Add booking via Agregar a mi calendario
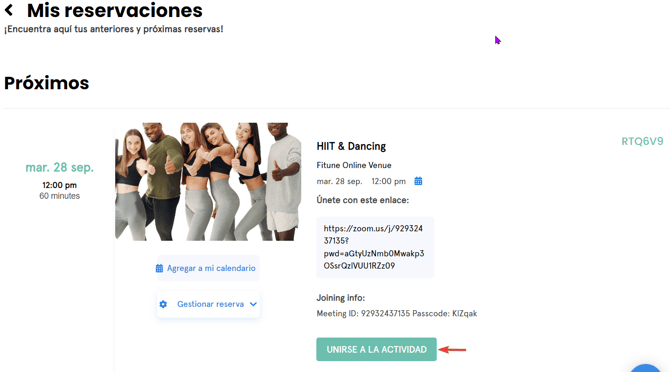Screen dimensions: 670x372 point(208,268)
